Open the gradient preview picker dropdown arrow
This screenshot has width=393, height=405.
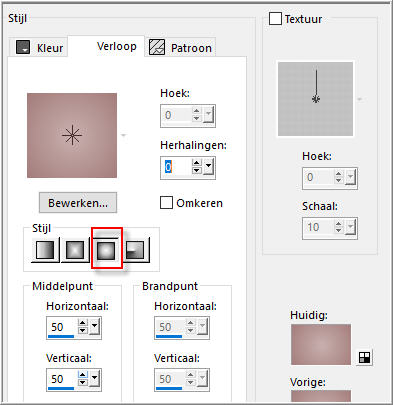pos(124,135)
